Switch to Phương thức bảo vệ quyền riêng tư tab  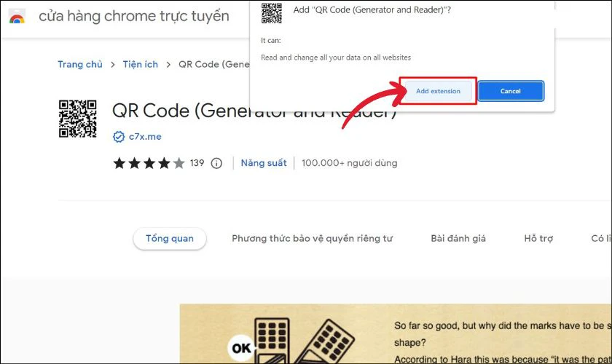coord(313,238)
